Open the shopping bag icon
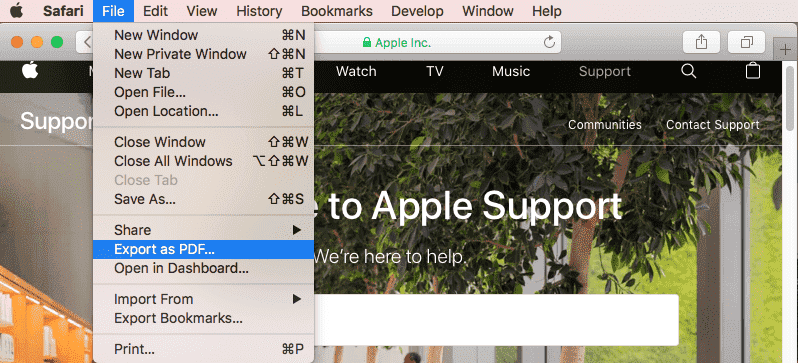The height and width of the screenshot is (363, 798). 753,71
